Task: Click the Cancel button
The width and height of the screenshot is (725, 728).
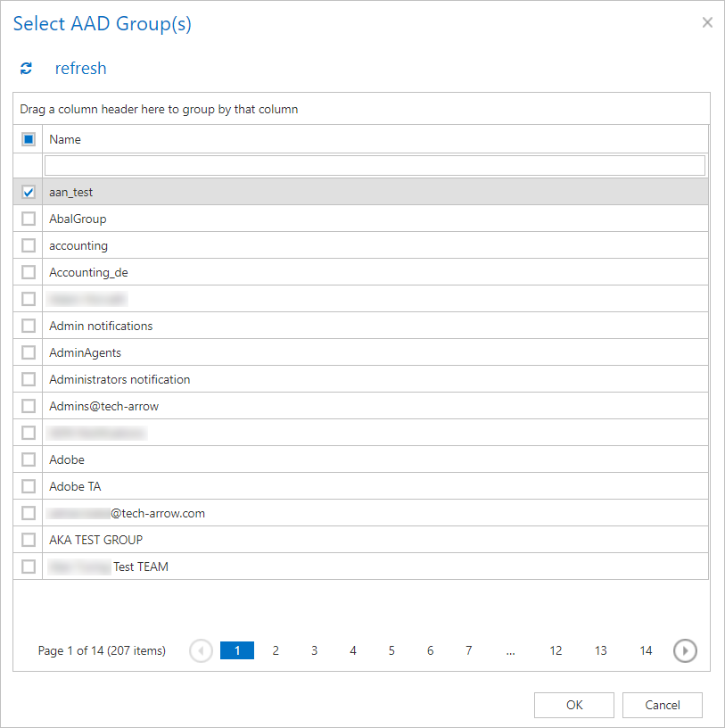Action: [662, 705]
